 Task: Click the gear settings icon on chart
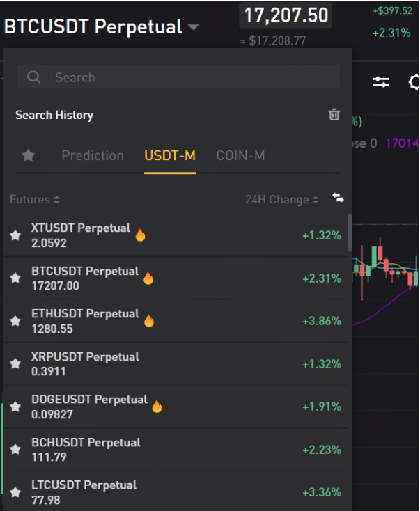tap(414, 82)
